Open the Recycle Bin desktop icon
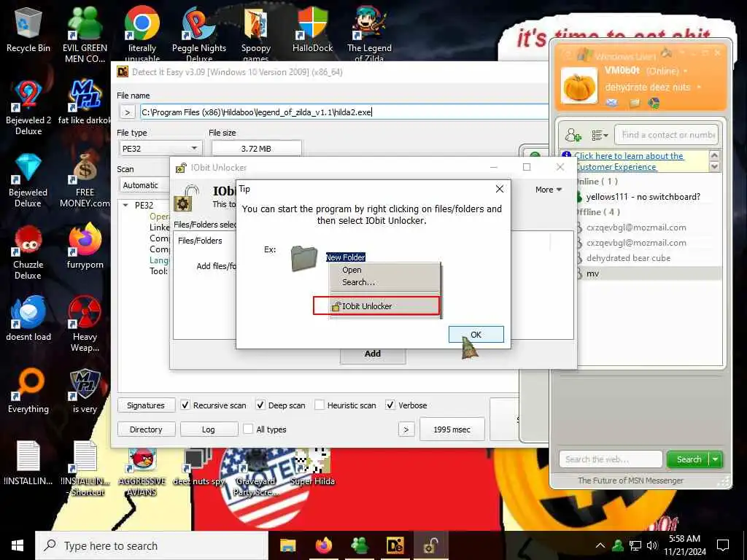 [28, 29]
